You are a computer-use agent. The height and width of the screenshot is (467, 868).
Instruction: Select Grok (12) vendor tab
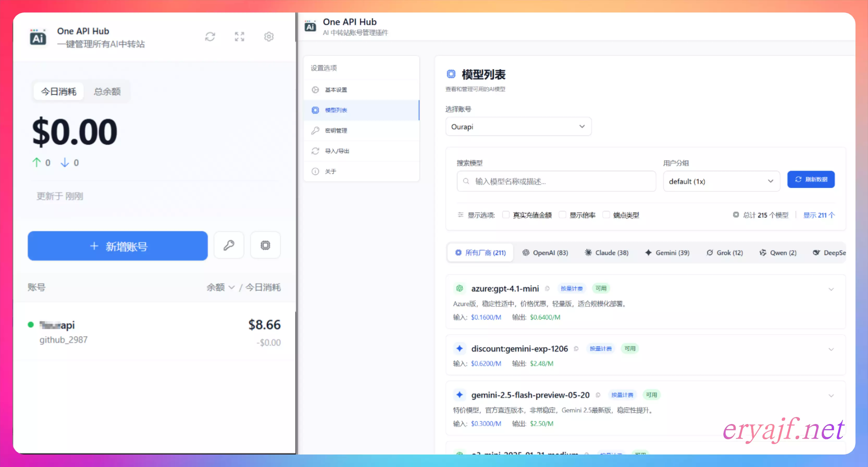(724, 253)
